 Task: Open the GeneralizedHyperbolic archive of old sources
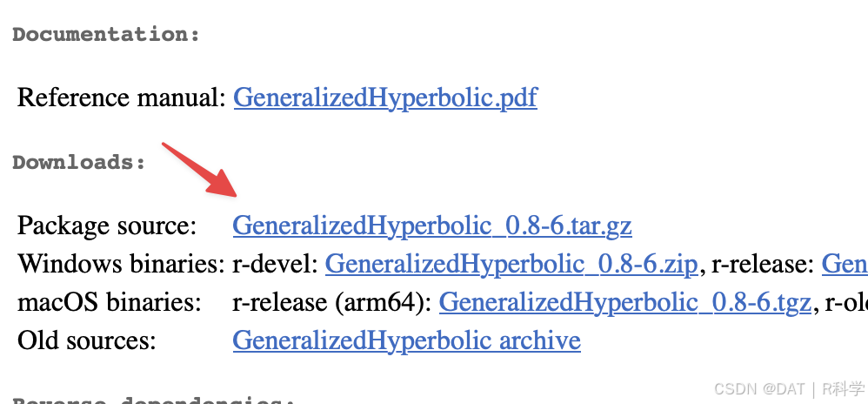click(406, 340)
